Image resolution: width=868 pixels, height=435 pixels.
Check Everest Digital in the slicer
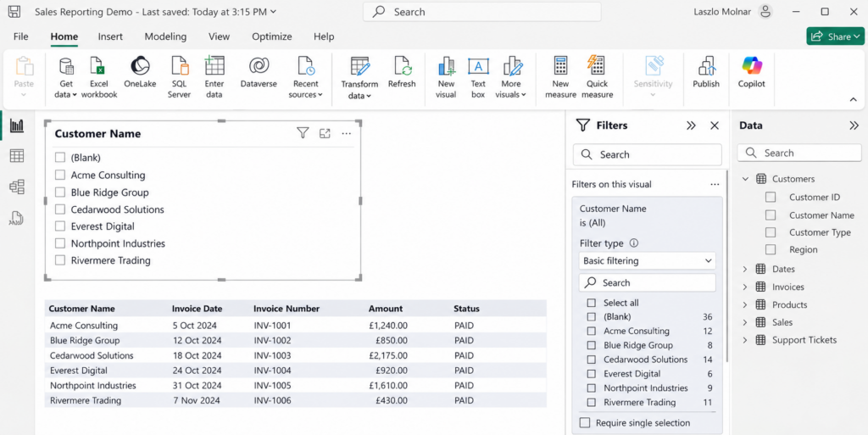coord(60,226)
